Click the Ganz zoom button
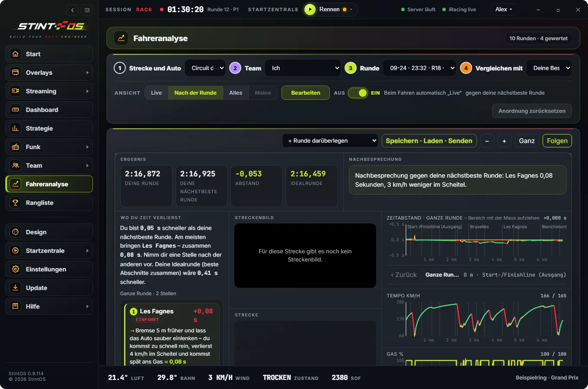The width and height of the screenshot is (588, 389). [527, 141]
